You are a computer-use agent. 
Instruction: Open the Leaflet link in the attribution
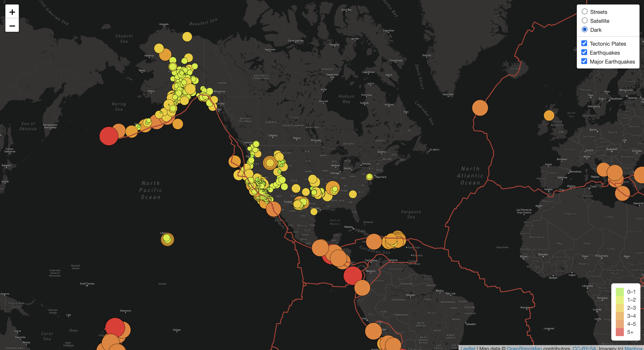(468, 348)
